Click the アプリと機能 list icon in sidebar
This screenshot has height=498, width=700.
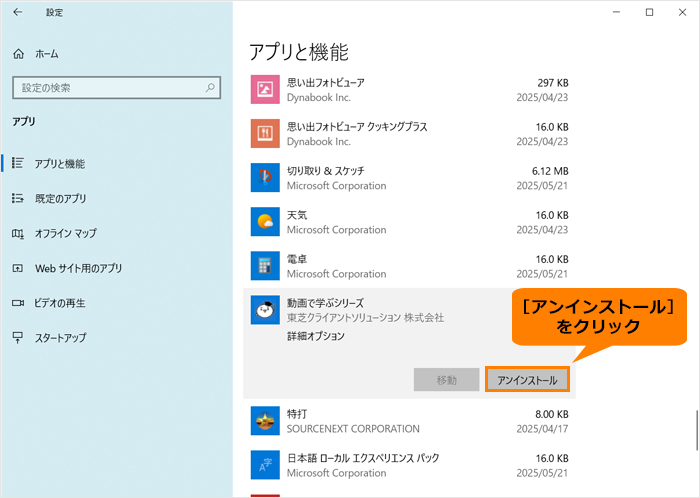coord(18,163)
